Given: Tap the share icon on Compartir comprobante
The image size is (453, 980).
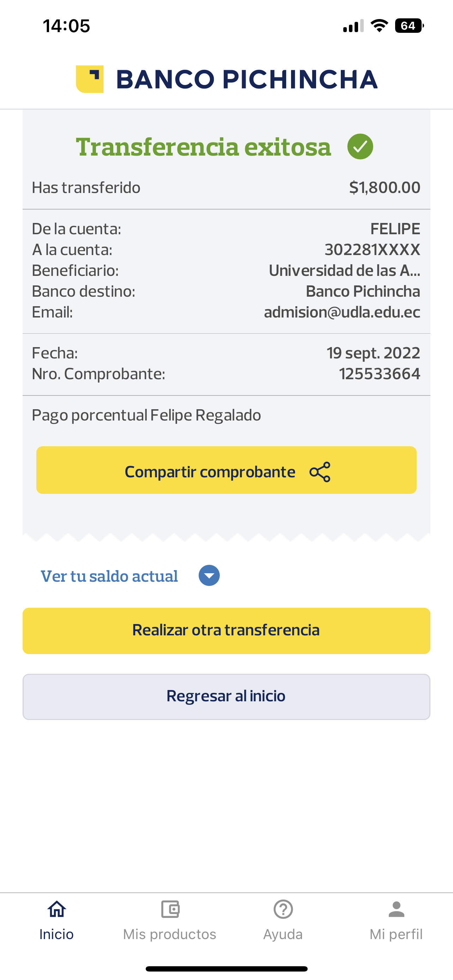Looking at the screenshot, I should [x=320, y=472].
